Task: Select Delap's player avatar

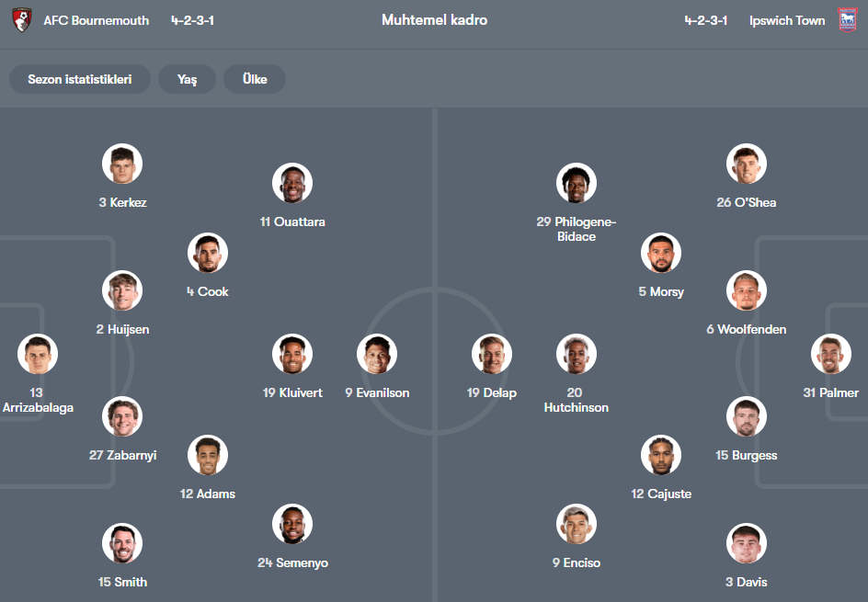Action: coord(492,354)
